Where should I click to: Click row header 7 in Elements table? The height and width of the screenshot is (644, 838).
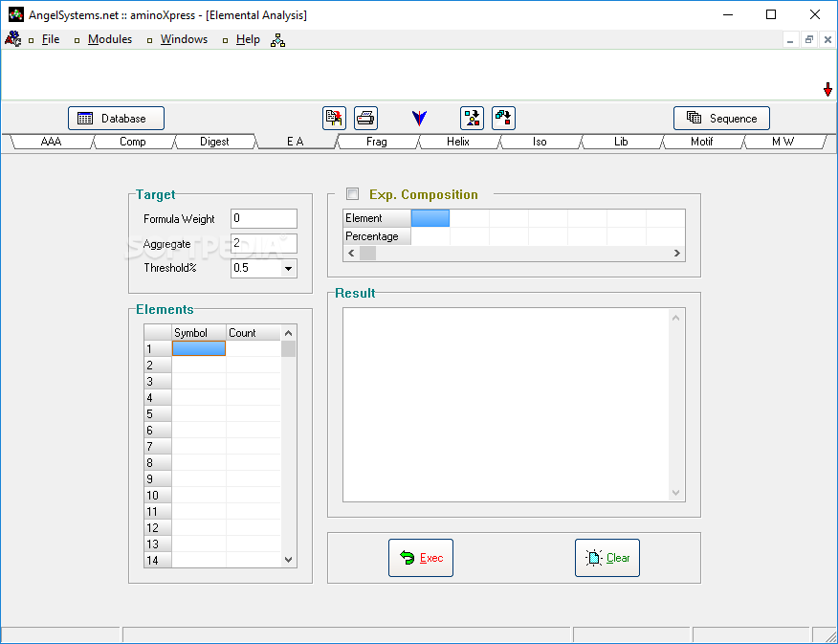pos(158,446)
